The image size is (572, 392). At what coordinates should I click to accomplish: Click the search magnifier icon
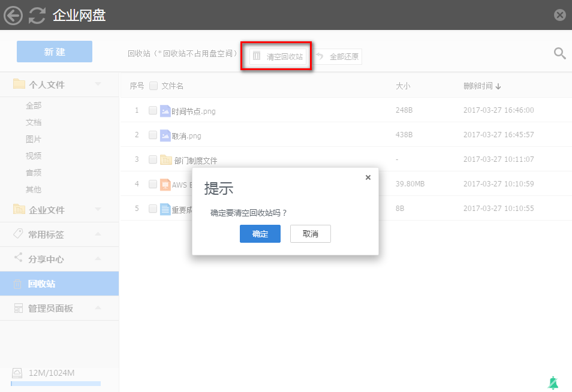coord(559,53)
